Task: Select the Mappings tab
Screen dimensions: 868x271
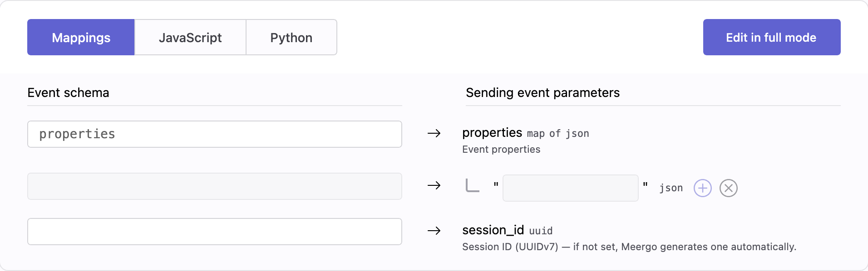Action: (x=80, y=37)
